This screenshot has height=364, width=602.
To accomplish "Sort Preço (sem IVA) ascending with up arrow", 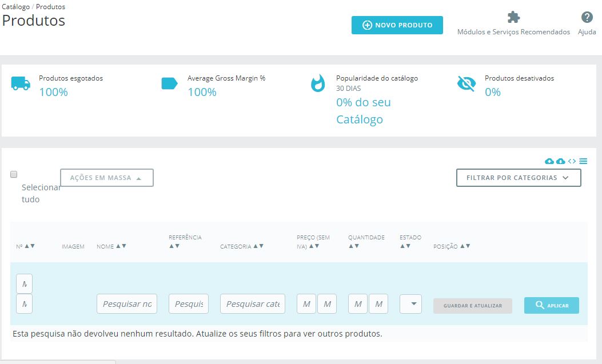I will pos(312,246).
